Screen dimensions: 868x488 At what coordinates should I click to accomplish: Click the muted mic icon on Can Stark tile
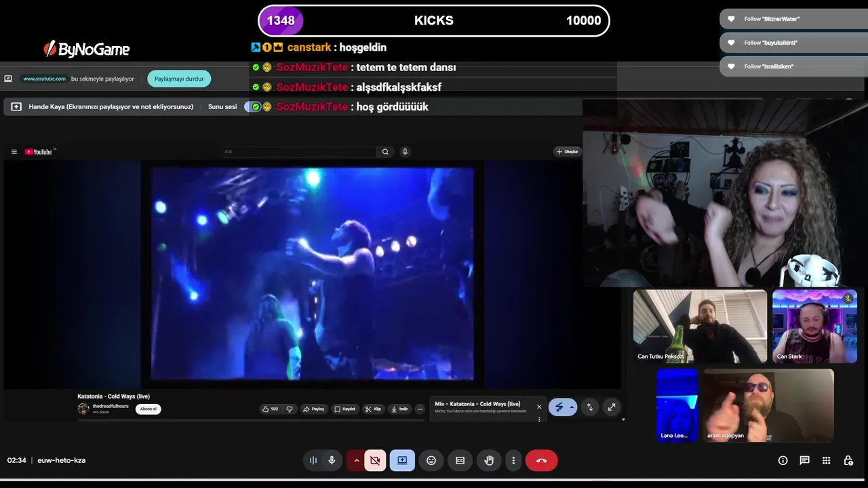tap(848, 298)
